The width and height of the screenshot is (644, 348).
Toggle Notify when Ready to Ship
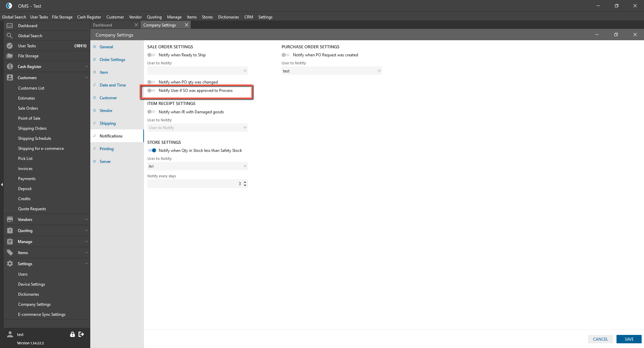coord(151,55)
